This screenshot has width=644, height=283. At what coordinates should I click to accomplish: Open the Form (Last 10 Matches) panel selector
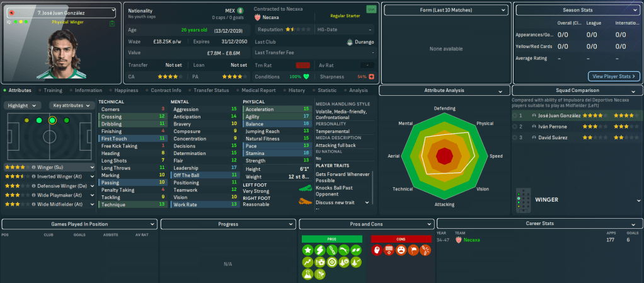click(x=446, y=10)
